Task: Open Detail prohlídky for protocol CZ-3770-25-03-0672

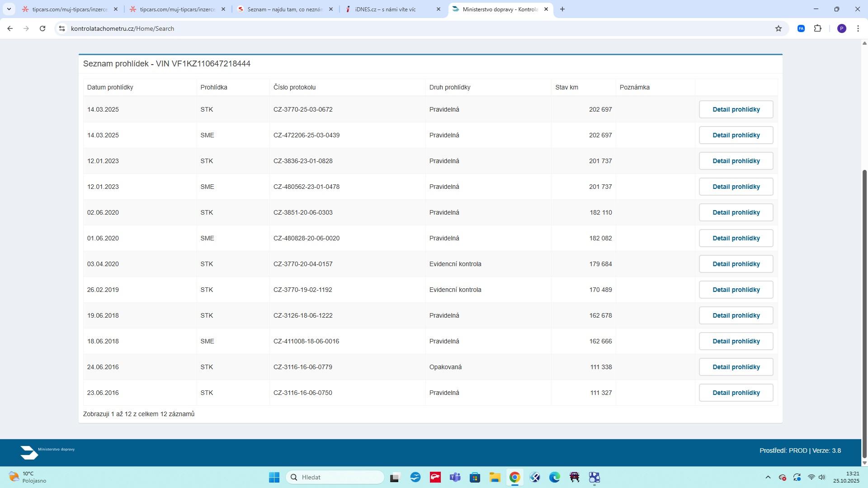Action: pyautogui.click(x=736, y=109)
